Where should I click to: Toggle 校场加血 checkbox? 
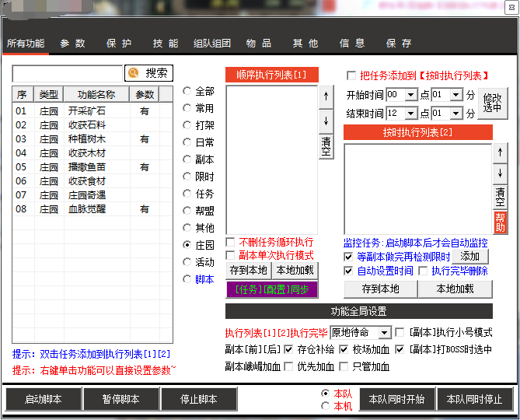(344, 349)
